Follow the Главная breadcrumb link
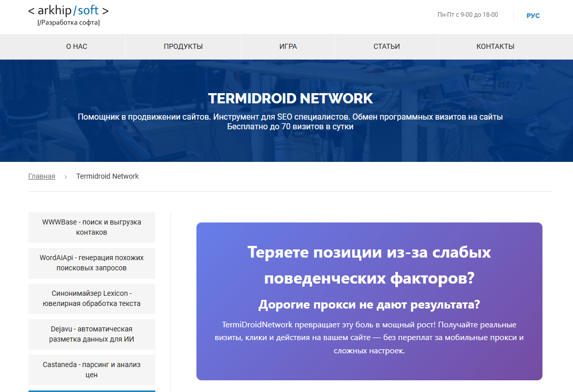Image resolution: width=573 pixels, height=392 pixels. tap(41, 176)
